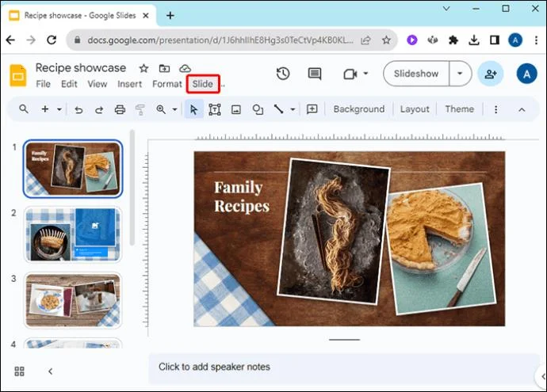Image resolution: width=547 pixels, height=392 pixels.
Task: Select slide 3 thumbnail
Action: (x=73, y=300)
